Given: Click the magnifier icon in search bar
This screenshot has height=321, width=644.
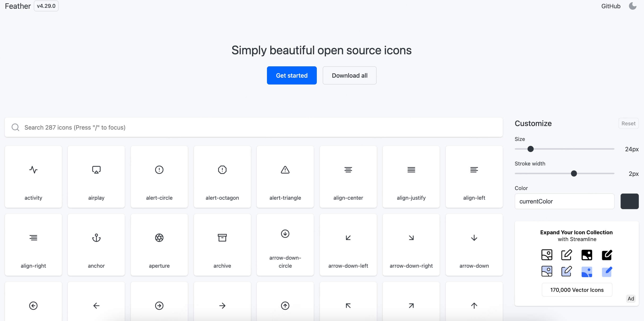Looking at the screenshot, I should 16,127.
